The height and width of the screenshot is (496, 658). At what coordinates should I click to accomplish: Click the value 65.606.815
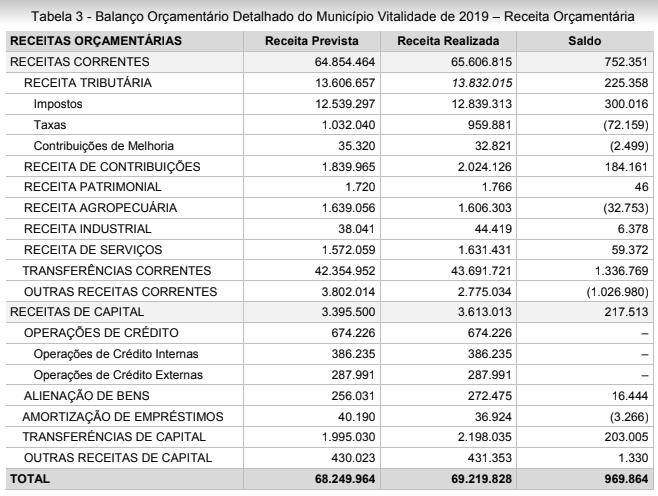[481, 62]
